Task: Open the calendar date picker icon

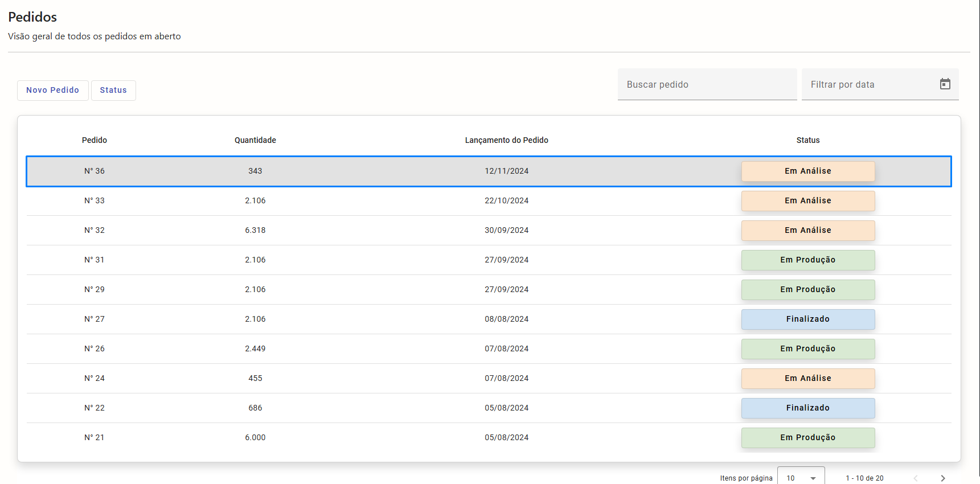Action: coord(945,84)
